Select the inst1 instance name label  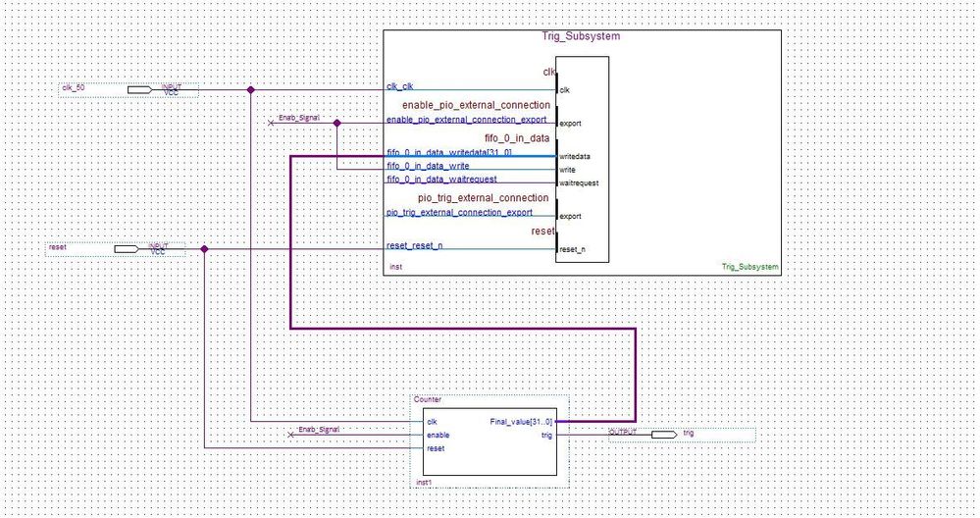[x=424, y=483]
